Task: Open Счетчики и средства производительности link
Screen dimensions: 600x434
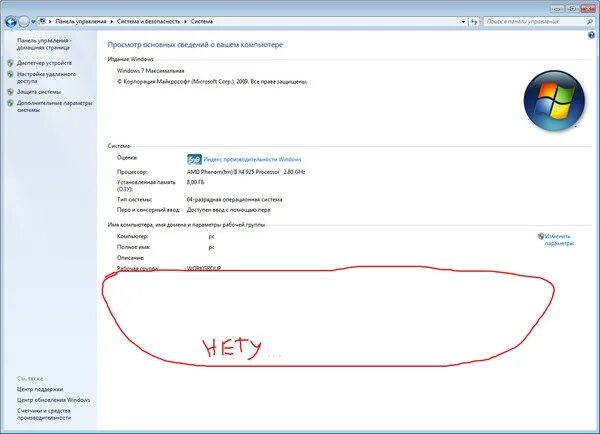Action: coord(44,414)
